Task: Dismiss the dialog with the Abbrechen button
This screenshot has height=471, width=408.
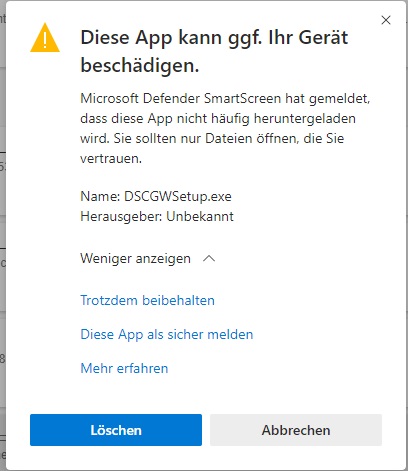Action: coord(296,430)
